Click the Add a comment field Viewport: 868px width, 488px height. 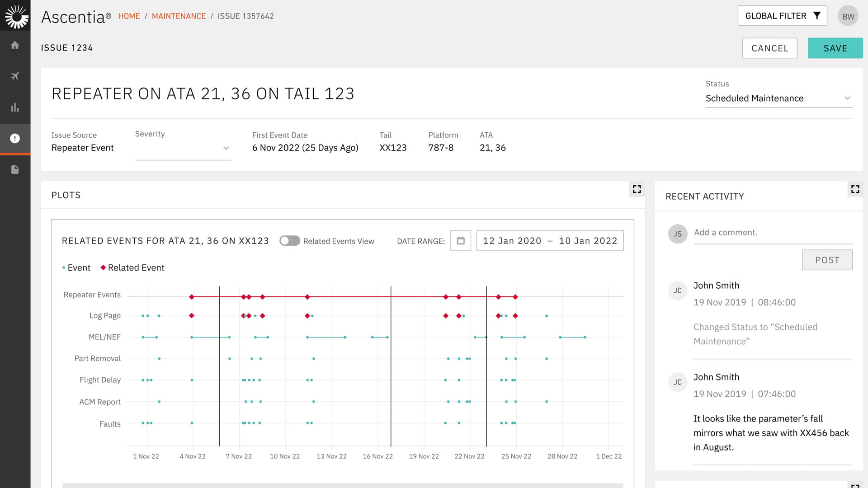[x=773, y=233]
